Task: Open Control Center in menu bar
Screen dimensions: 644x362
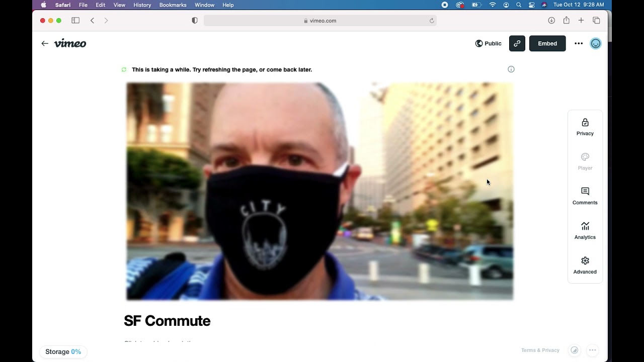Action: click(x=532, y=5)
